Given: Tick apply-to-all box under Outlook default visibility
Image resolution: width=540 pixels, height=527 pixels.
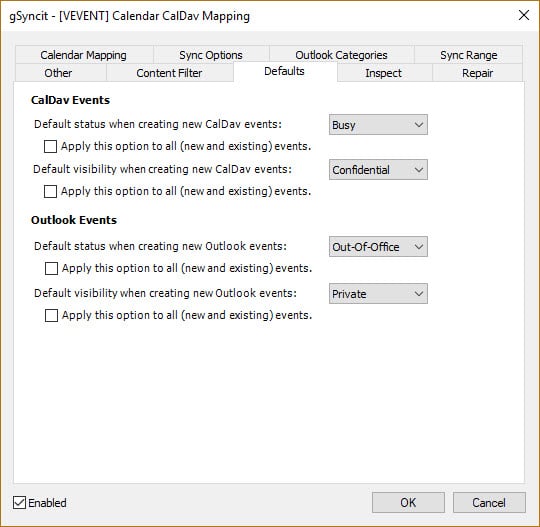Looking at the screenshot, I should click(51, 315).
